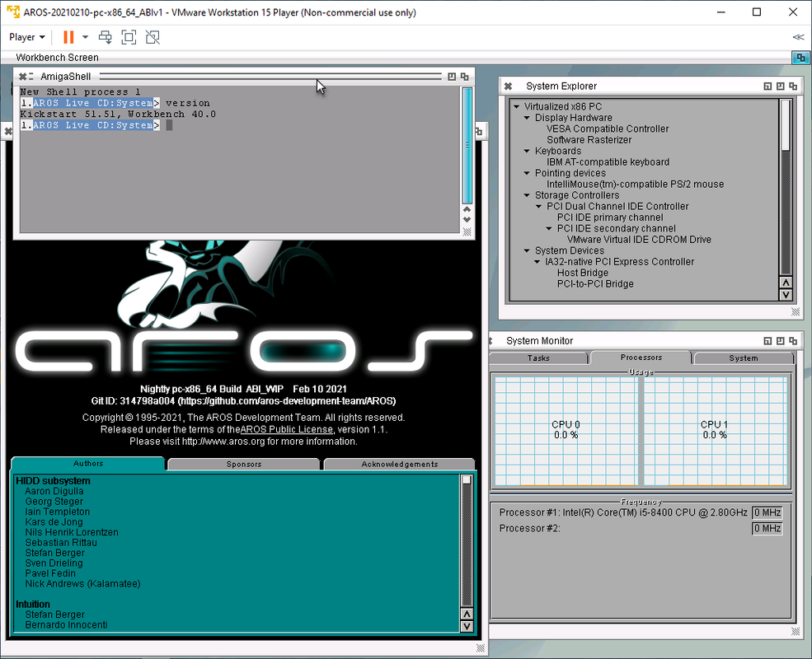Select Software Rasterizer entry
The image size is (812, 659).
click(589, 140)
